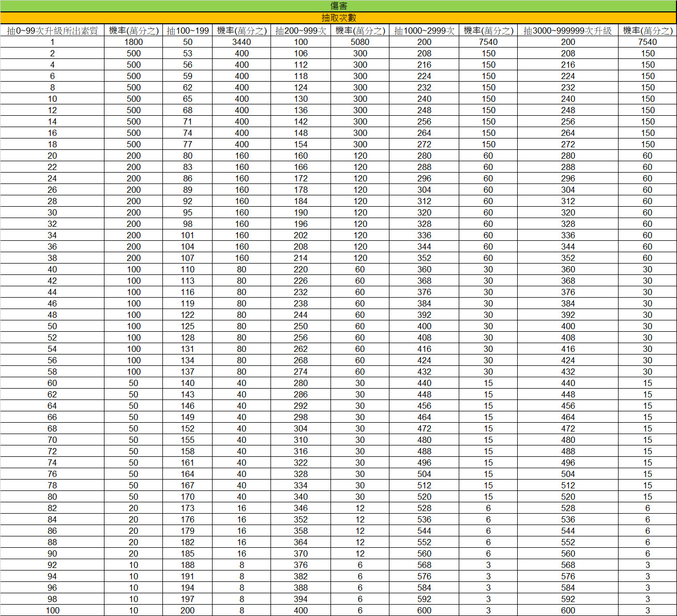Viewport: 677px width, 616px height.
Task: Select the cell containing 1800
Action: point(133,42)
